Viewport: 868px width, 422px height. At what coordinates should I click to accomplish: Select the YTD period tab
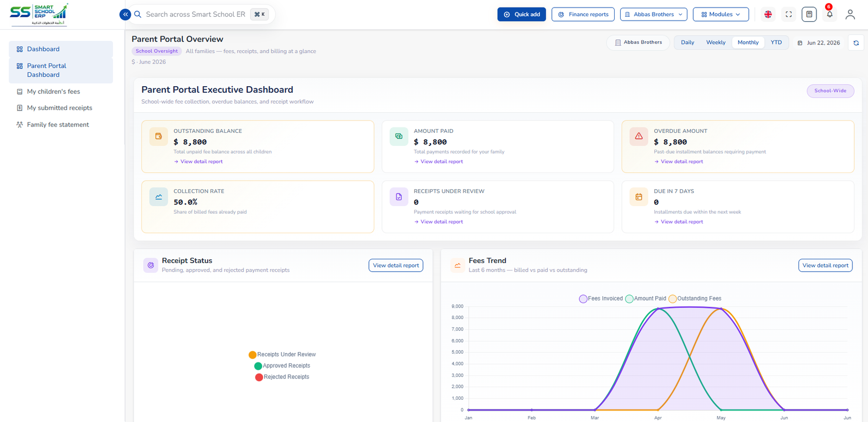pos(776,42)
